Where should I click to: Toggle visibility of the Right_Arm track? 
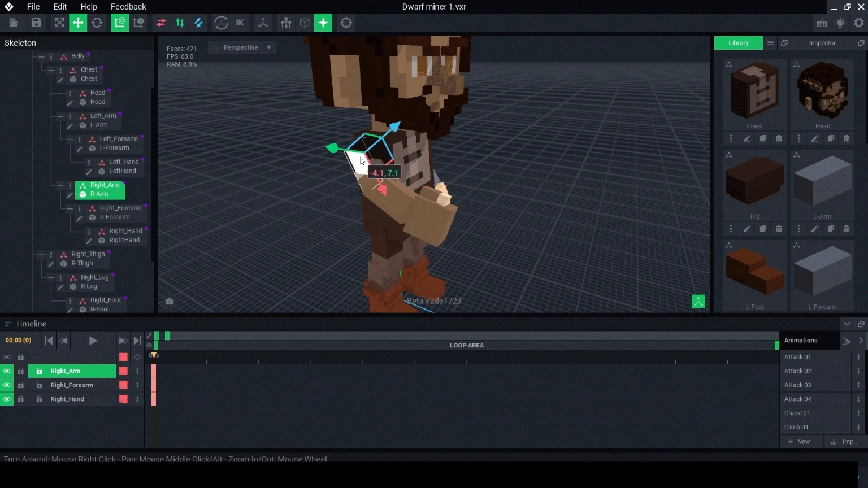[7, 371]
